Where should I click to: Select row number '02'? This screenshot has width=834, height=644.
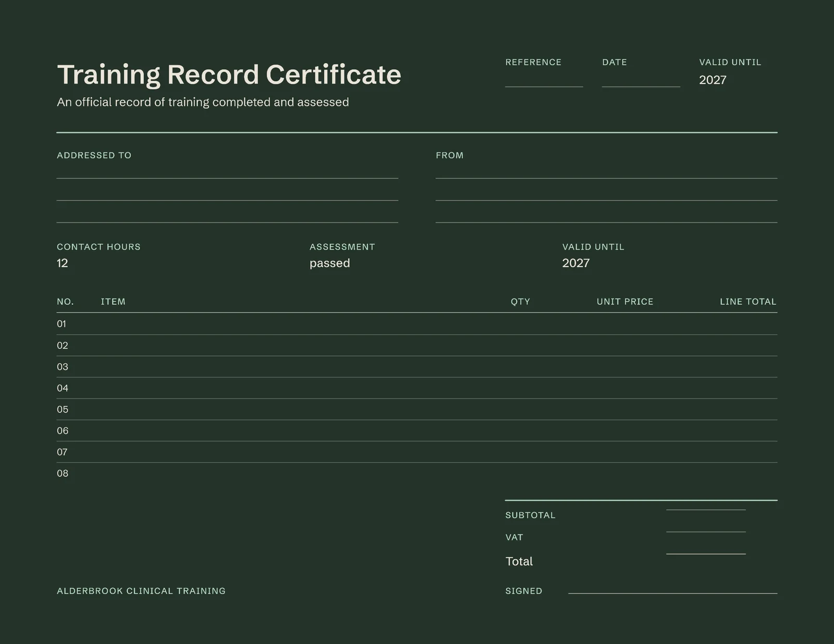(x=63, y=345)
